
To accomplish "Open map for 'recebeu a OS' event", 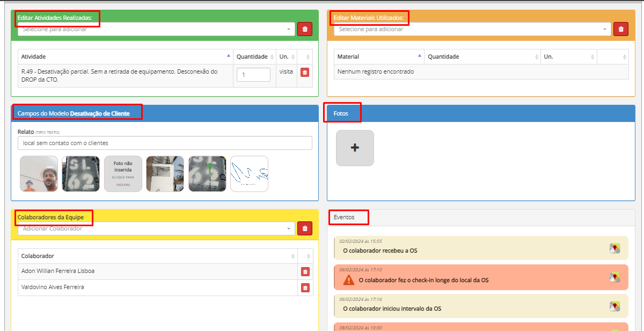I will 614,248.
